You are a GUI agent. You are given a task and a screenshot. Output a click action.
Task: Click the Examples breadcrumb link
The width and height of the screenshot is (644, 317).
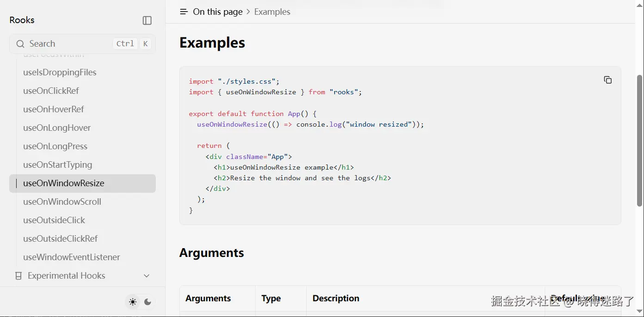272,12
